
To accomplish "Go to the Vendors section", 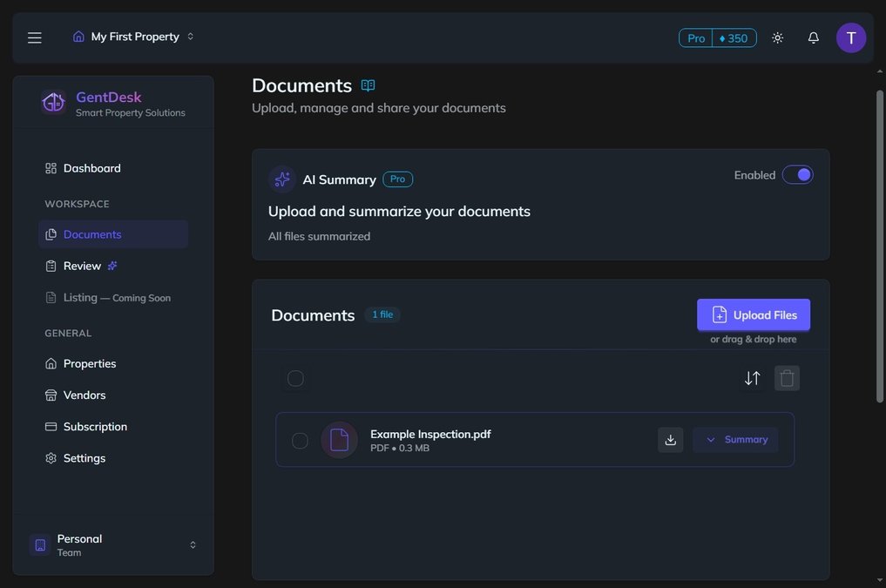I will coord(85,395).
